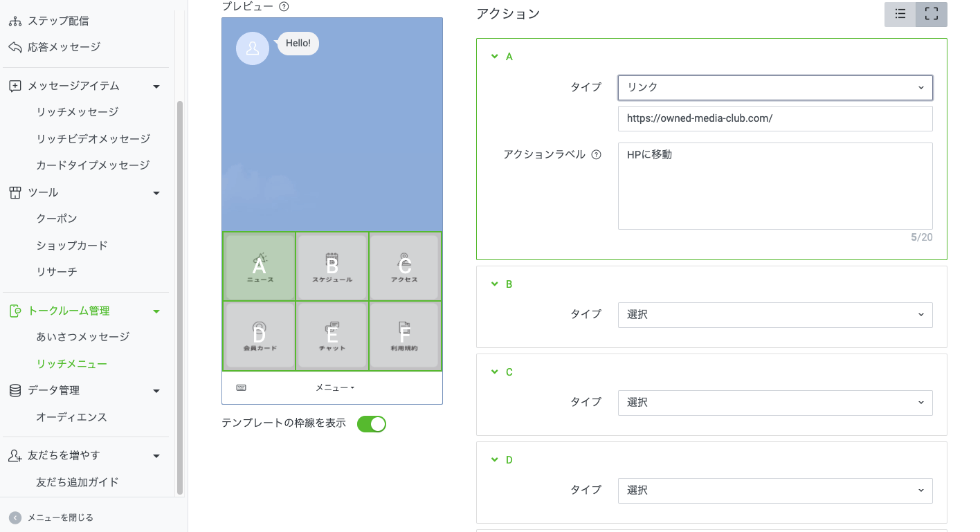Viewport: 980px width, 532px height.
Task: Click the action label text area
Action: (x=775, y=186)
